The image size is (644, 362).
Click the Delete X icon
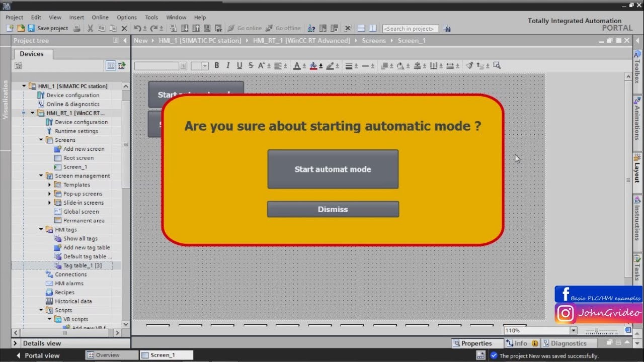pos(124,28)
